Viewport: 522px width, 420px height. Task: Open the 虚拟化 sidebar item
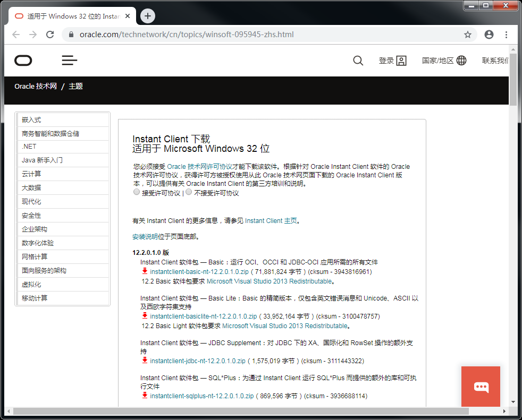point(63,284)
